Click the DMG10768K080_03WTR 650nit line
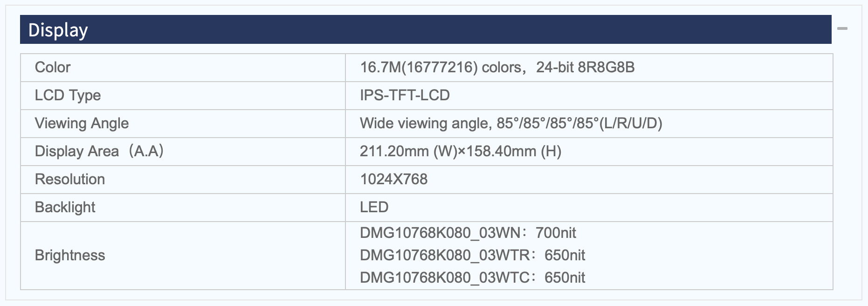The height and width of the screenshot is (306, 868). pyautogui.click(x=473, y=255)
